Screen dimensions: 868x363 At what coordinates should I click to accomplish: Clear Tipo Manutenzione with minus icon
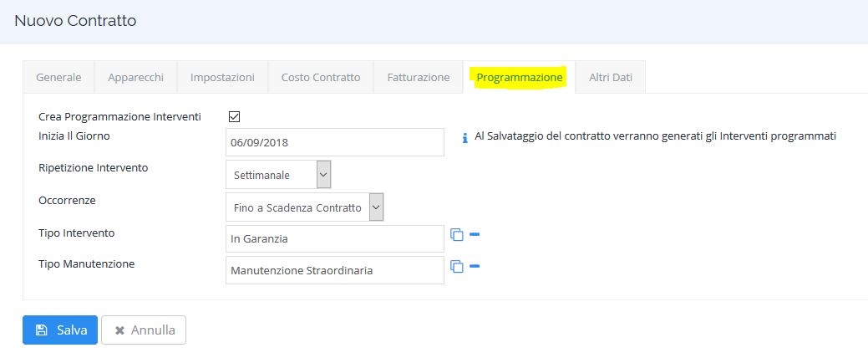(475, 267)
